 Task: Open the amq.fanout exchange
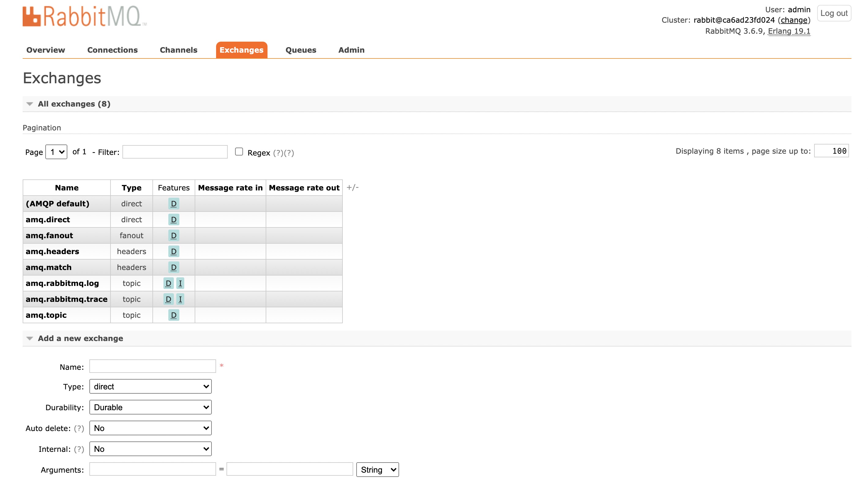click(49, 236)
